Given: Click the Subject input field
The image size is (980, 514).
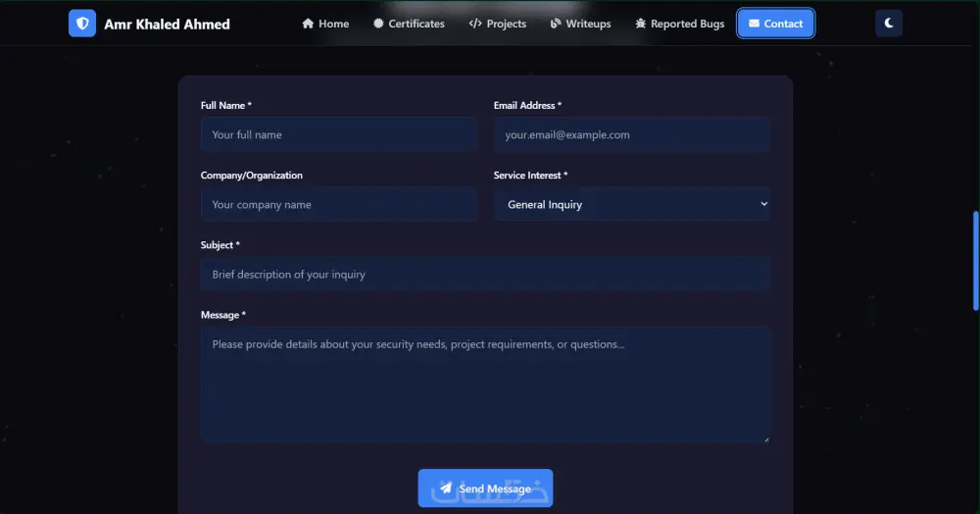Looking at the screenshot, I should 485,275.
